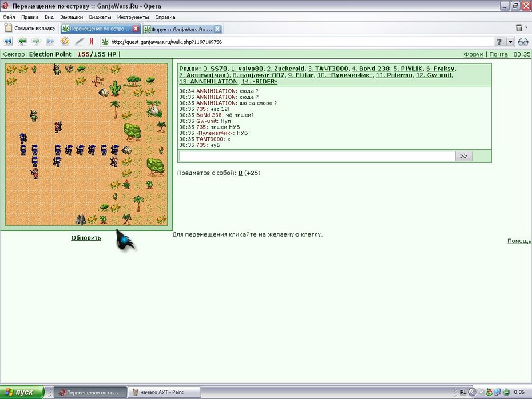Image resolution: width=532 pixels, height=399 pixels.
Task: Switch to the Форум GanjaWars.Ru tab
Action: point(178,29)
